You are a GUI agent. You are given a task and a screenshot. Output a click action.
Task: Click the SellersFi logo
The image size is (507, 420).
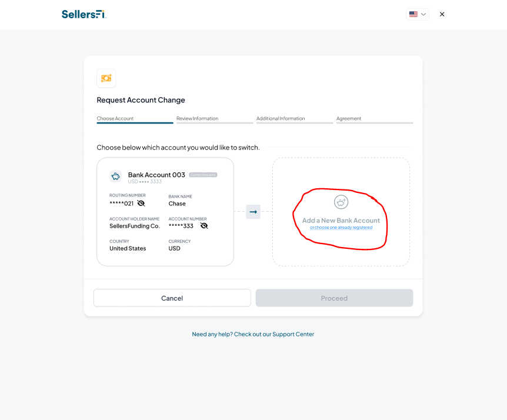click(x=84, y=14)
